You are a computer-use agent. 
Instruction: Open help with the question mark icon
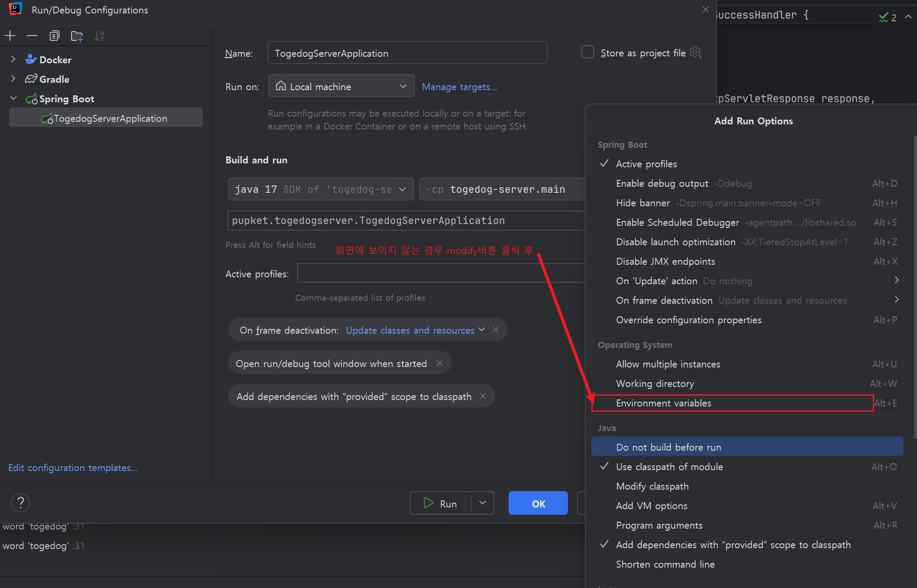pyautogui.click(x=20, y=503)
